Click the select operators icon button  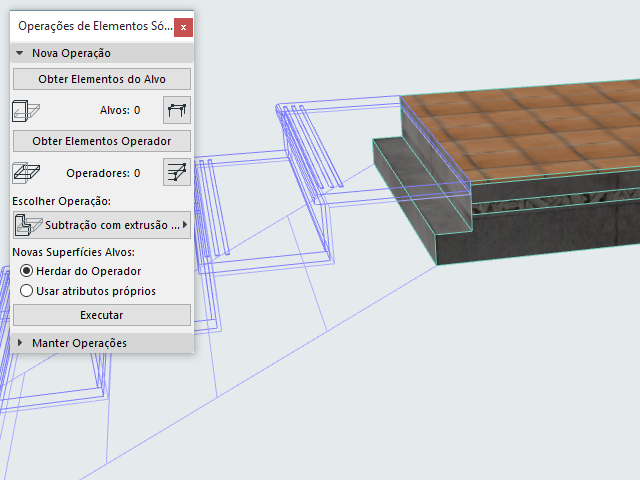(177, 172)
